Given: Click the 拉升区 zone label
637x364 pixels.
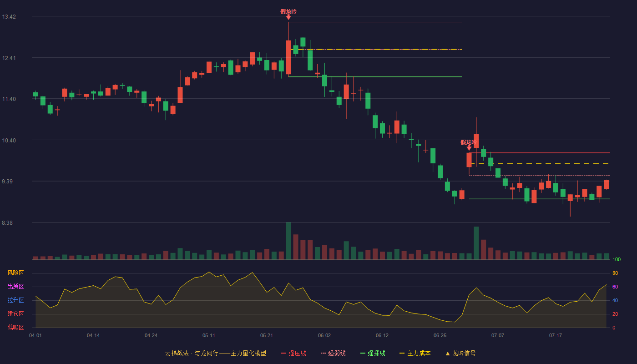Looking at the screenshot, I should (x=15, y=300).
